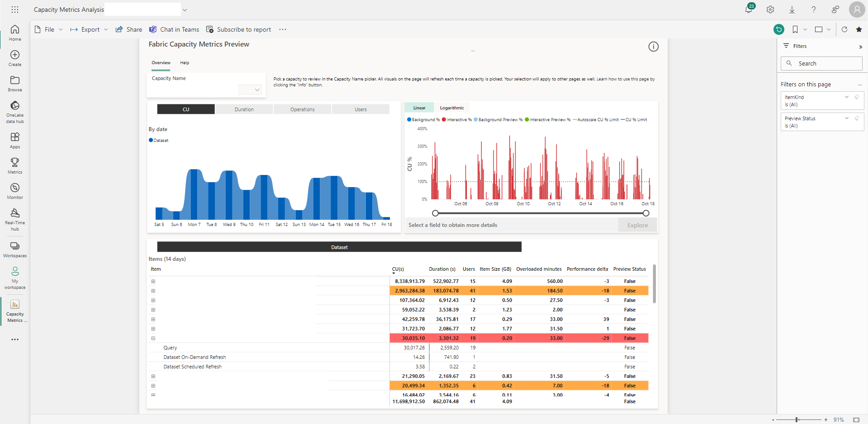Screen dimensions: 868x424
Task: Open Capacity Metrics app icon
Action: 15,311
